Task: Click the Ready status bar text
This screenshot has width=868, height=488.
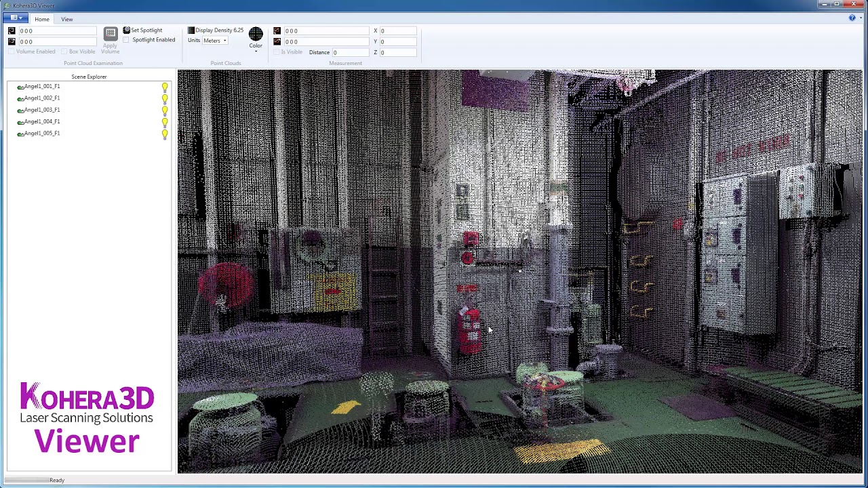Action: [57, 480]
